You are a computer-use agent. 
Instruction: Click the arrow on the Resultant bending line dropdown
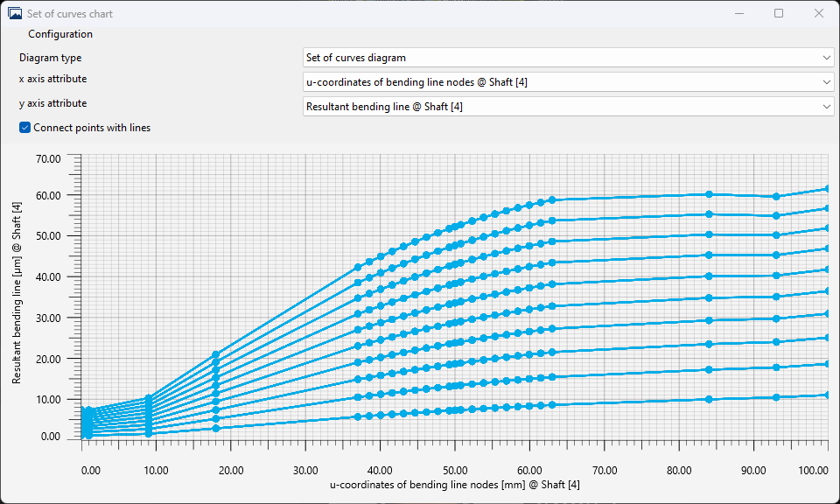point(827,107)
